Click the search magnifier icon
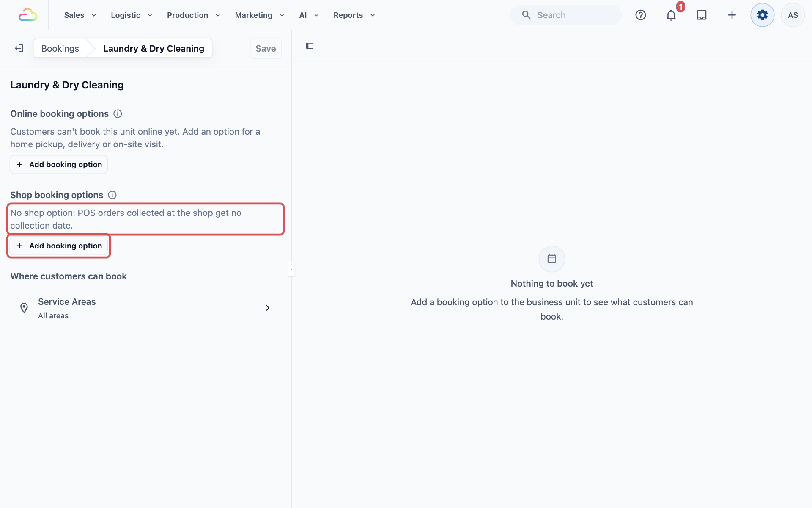 (526, 15)
